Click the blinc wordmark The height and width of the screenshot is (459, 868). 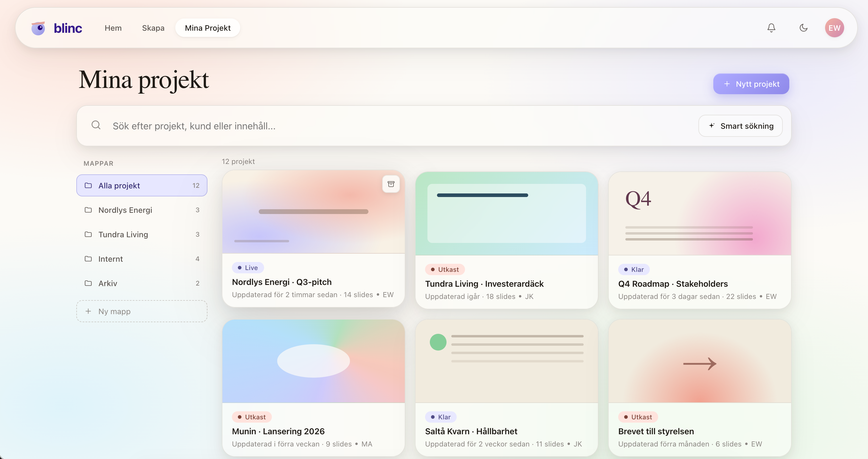68,28
